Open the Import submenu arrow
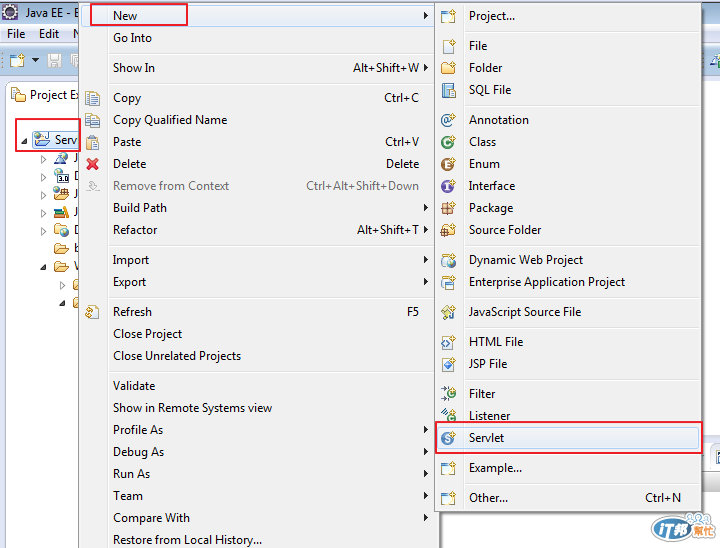The height and width of the screenshot is (548, 720). click(x=426, y=260)
